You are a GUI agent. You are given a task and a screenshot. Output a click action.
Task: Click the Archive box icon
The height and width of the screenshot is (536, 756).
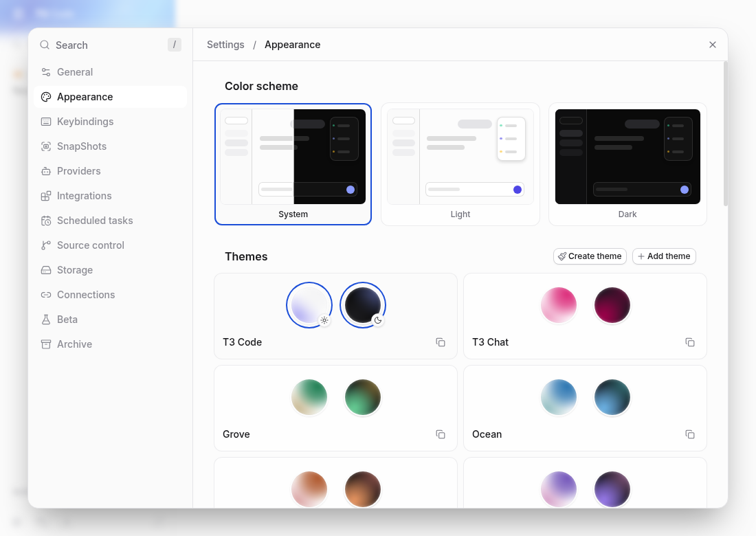pyautogui.click(x=46, y=344)
